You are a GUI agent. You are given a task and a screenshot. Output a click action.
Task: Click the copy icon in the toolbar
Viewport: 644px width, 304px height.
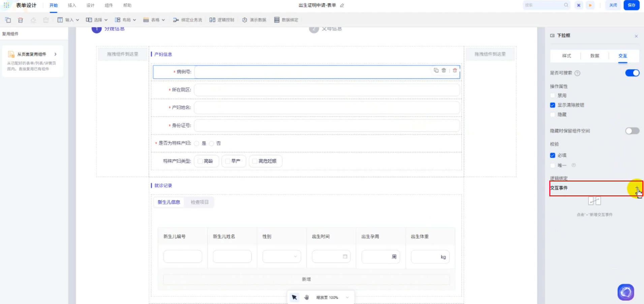click(8, 20)
